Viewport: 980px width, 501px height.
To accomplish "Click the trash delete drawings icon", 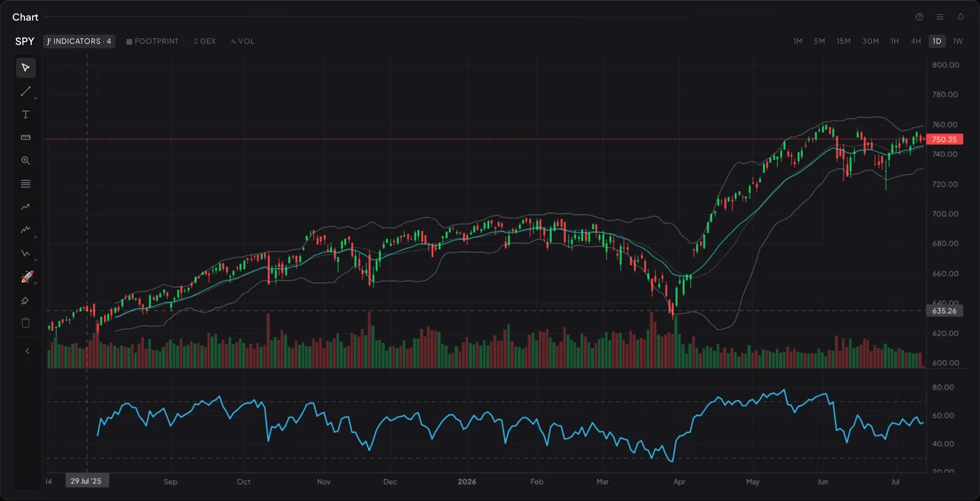I will pos(26,323).
